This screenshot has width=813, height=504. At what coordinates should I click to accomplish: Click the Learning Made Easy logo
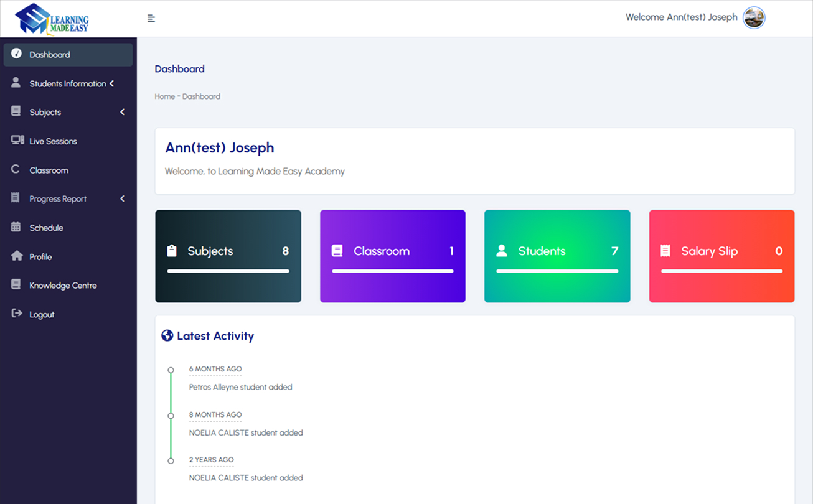53,19
